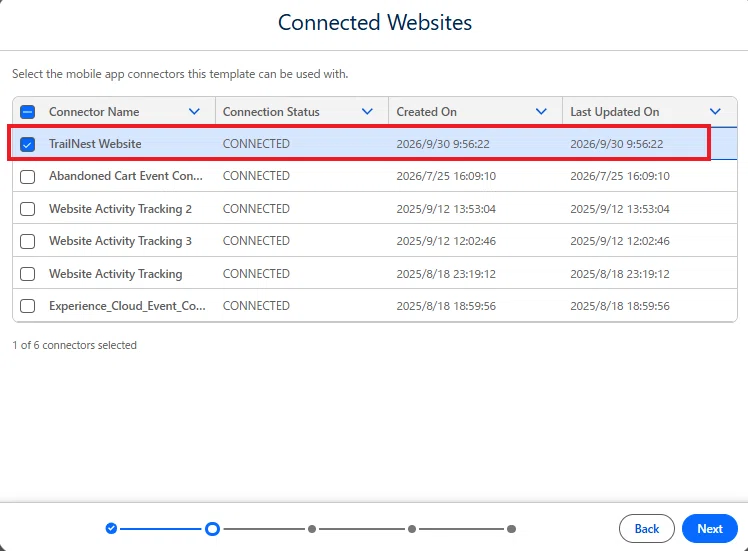Jump to the fourth step dot

point(412,529)
